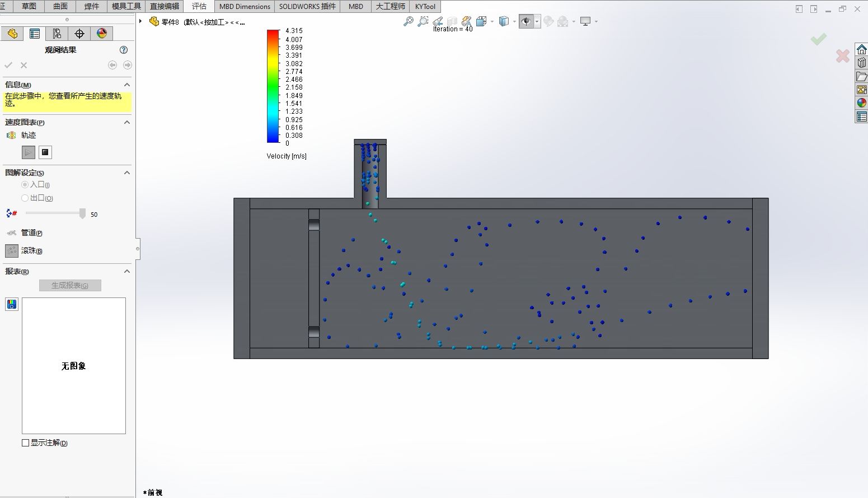Open View Orientation dropdown arrow
This screenshot has height=498, width=868.
(x=492, y=21)
